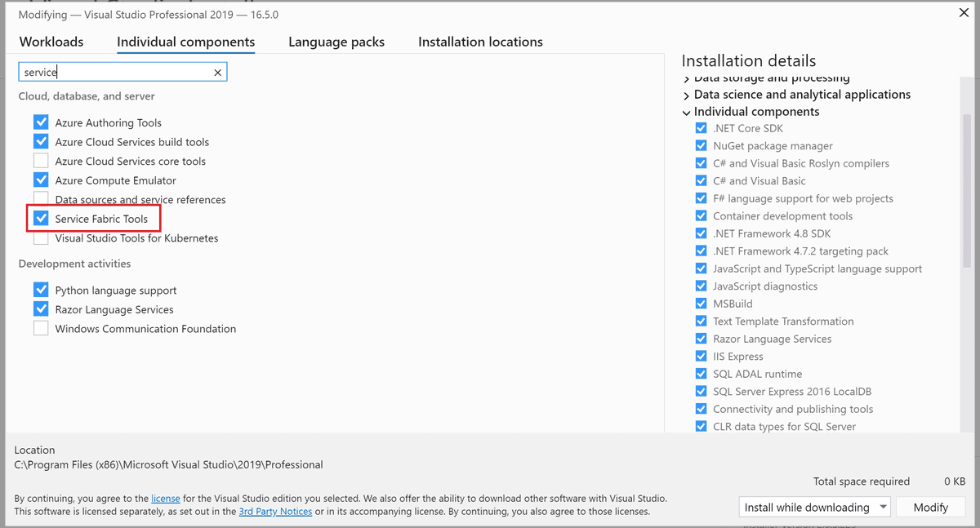
Task: Check Data sources and service references
Action: (41, 199)
